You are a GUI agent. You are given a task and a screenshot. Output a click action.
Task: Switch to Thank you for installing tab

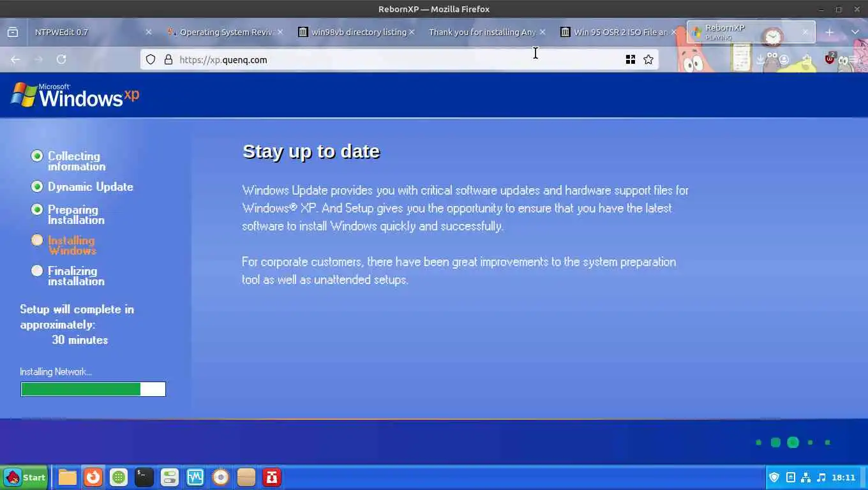pos(487,32)
